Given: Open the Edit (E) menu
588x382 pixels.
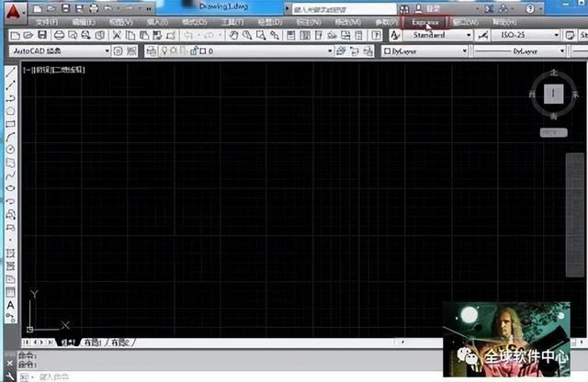Looking at the screenshot, I should (84, 22).
